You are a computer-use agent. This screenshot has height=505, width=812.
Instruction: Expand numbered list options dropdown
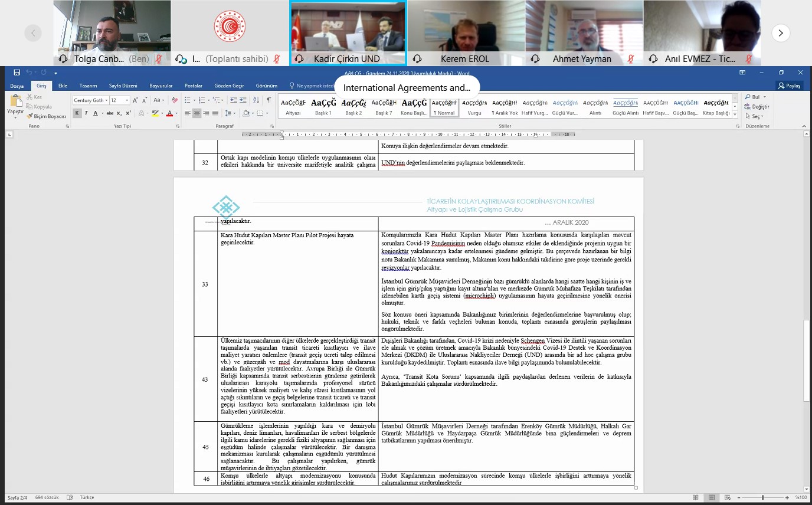[208, 100]
